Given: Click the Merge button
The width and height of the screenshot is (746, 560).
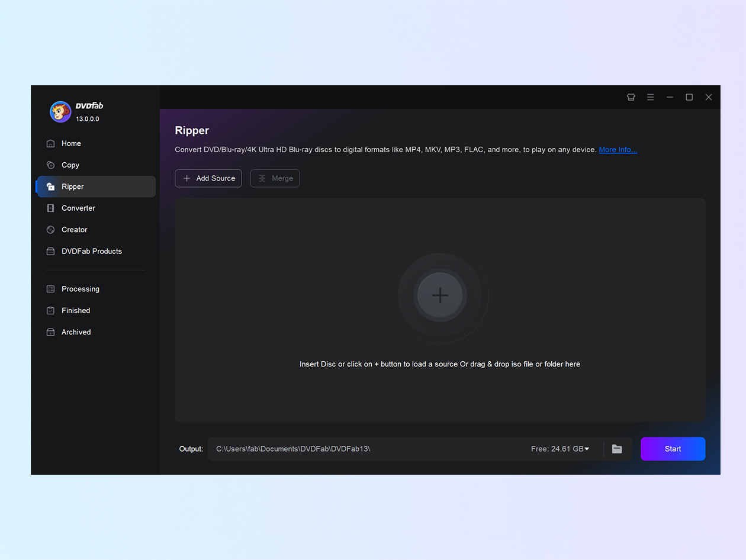Looking at the screenshot, I should (x=275, y=178).
